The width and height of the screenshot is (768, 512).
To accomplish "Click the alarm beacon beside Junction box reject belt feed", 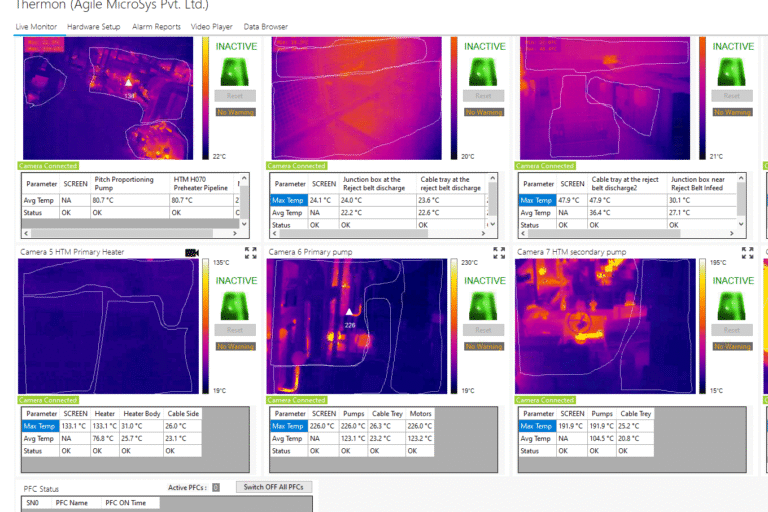I will point(483,72).
